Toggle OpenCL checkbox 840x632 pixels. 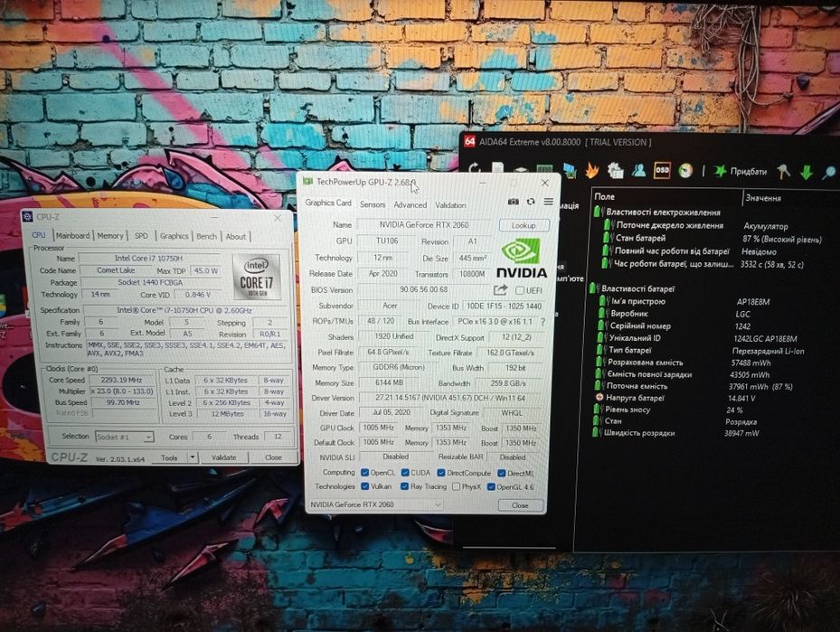[364, 472]
